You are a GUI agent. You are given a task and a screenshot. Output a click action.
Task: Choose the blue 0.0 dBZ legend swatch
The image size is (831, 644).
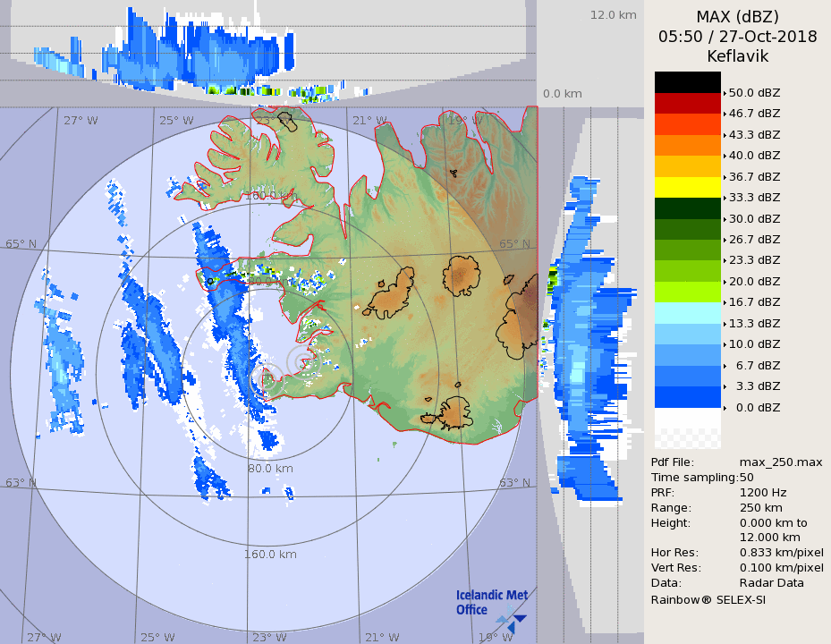687,396
